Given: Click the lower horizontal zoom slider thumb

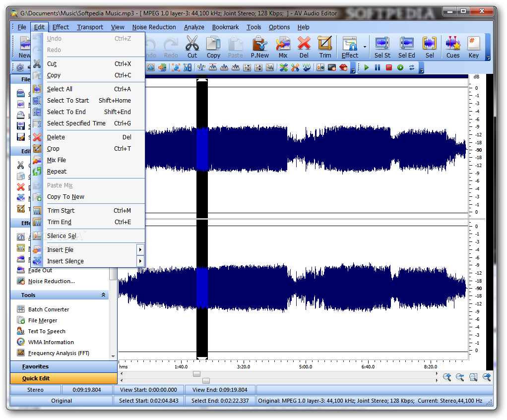Looking at the screenshot, I should click(x=206, y=381).
